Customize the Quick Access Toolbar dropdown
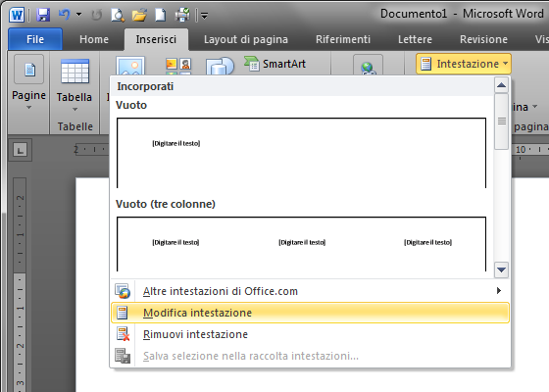549x392 pixels. 205,16
